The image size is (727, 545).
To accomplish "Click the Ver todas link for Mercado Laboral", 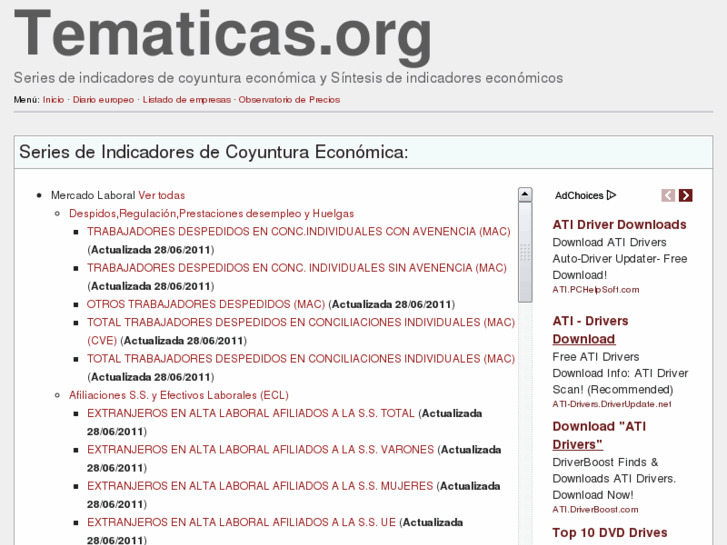I will [161, 195].
